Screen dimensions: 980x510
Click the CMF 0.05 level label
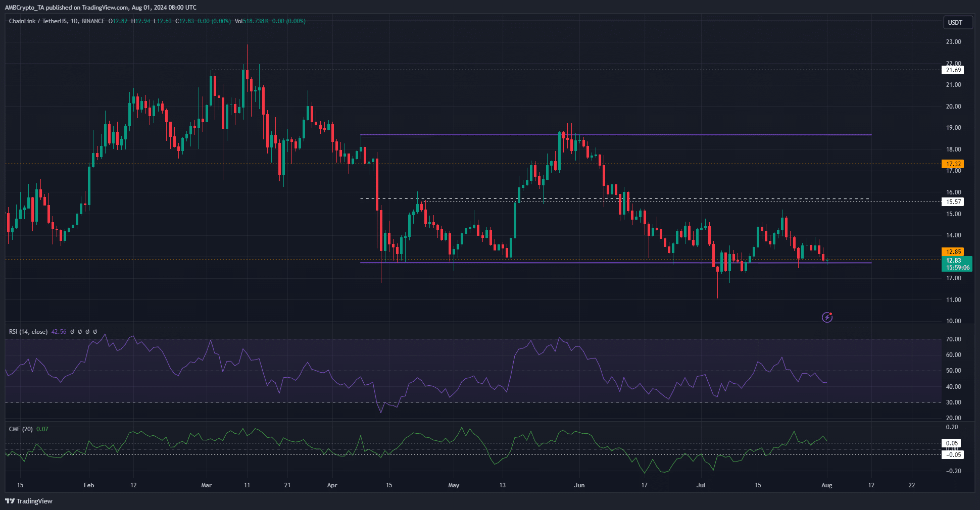click(x=952, y=443)
